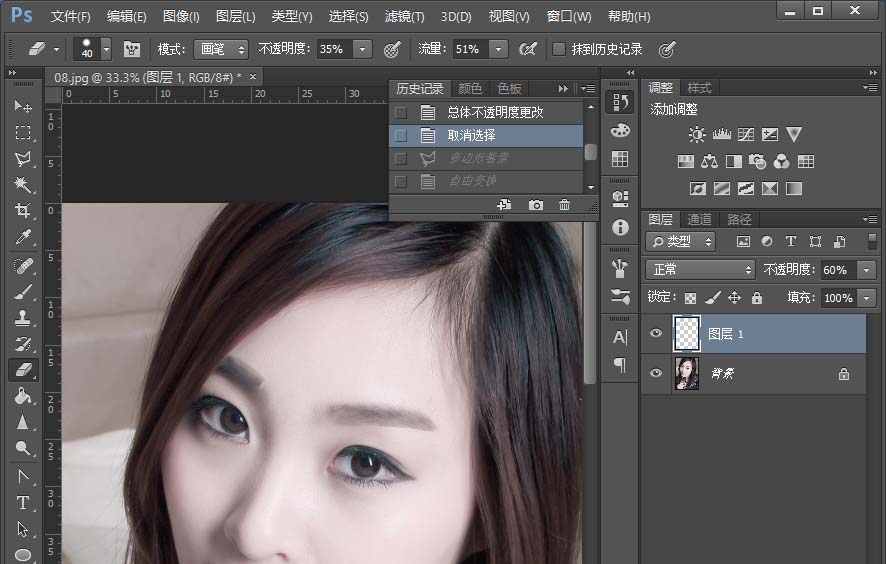Select the Zoom tool
Viewport: 886px width, 564px height.
click(22, 449)
